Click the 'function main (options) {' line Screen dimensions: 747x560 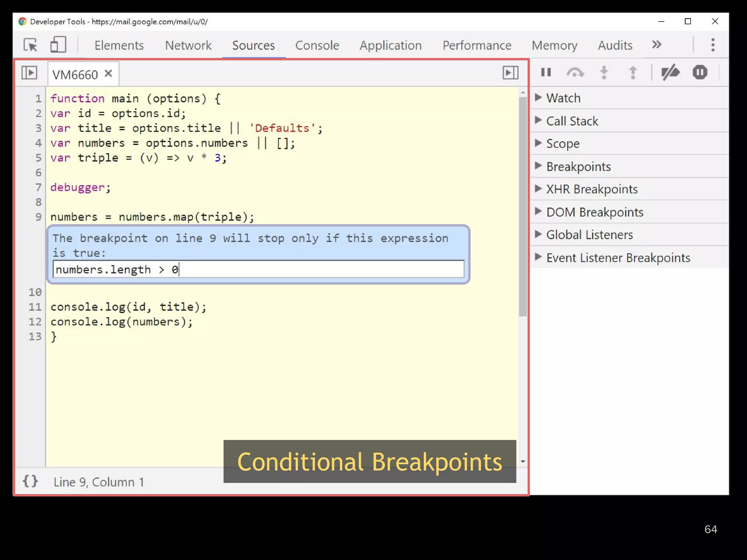[135, 98]
